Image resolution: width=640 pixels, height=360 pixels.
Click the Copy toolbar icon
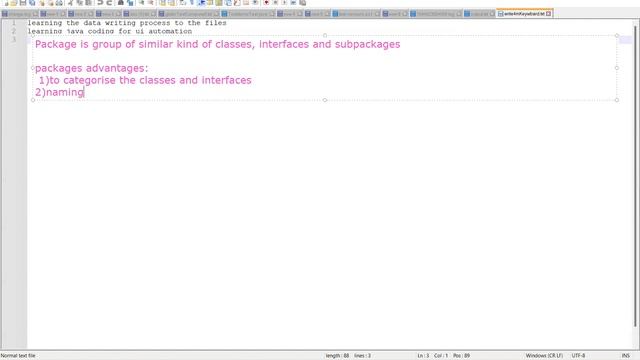pos(79,2)
